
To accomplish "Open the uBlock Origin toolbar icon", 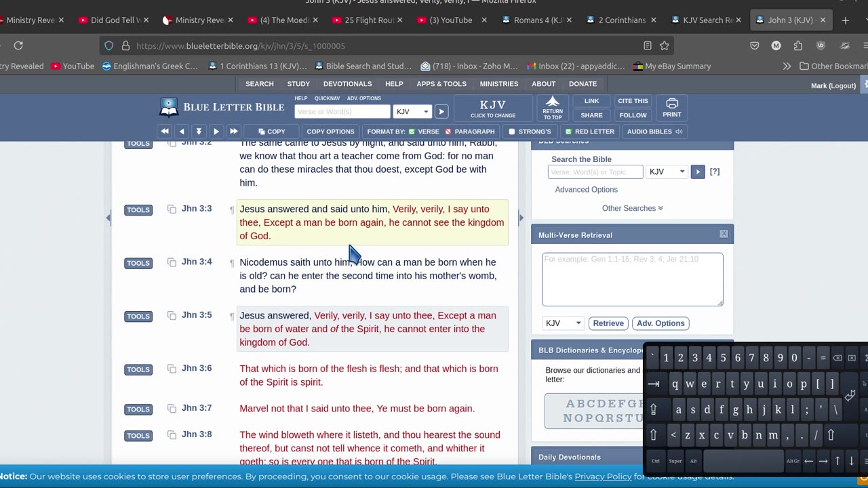I will click(821, 45).
